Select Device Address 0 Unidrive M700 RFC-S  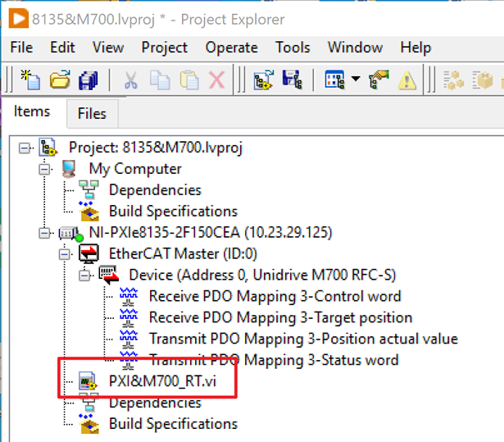click(262, 275)
